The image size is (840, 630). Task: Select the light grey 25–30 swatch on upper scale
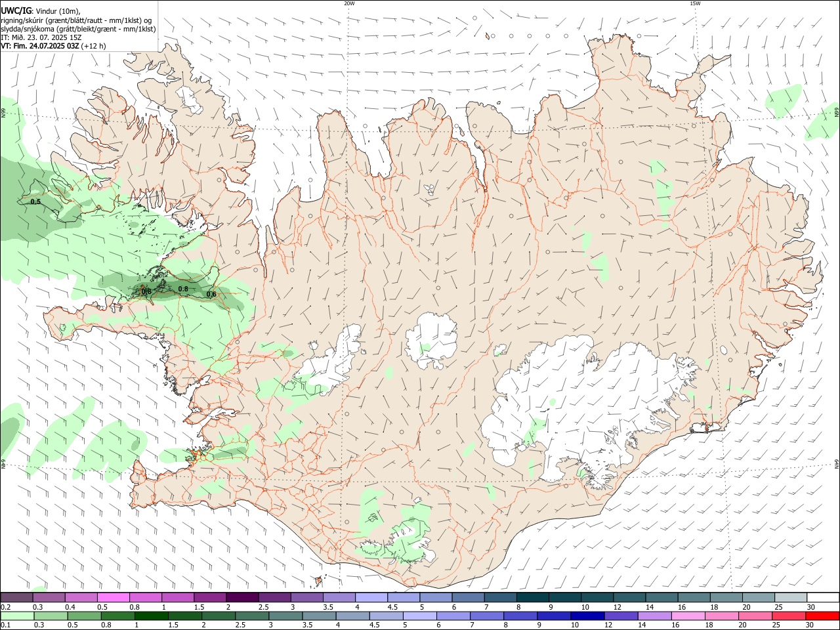pos(790,598)
